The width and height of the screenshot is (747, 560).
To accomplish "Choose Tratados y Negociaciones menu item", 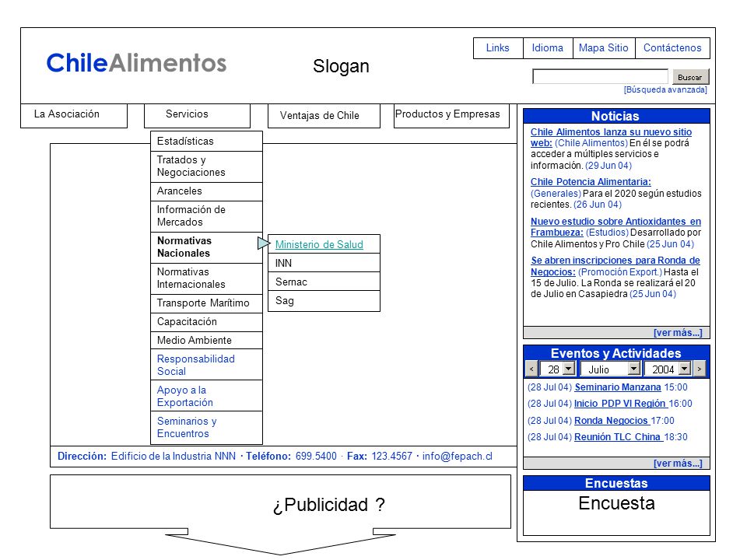I will [206, 166].
